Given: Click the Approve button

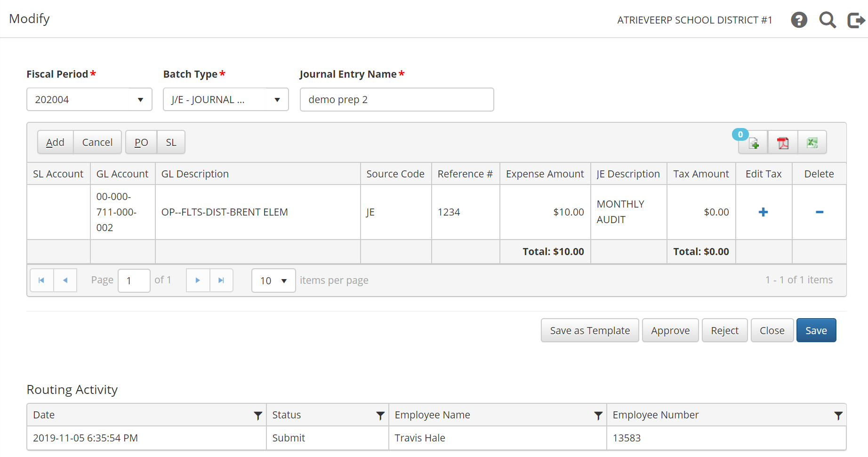Looking at the screenshot, I should click(x=670, y=330).
